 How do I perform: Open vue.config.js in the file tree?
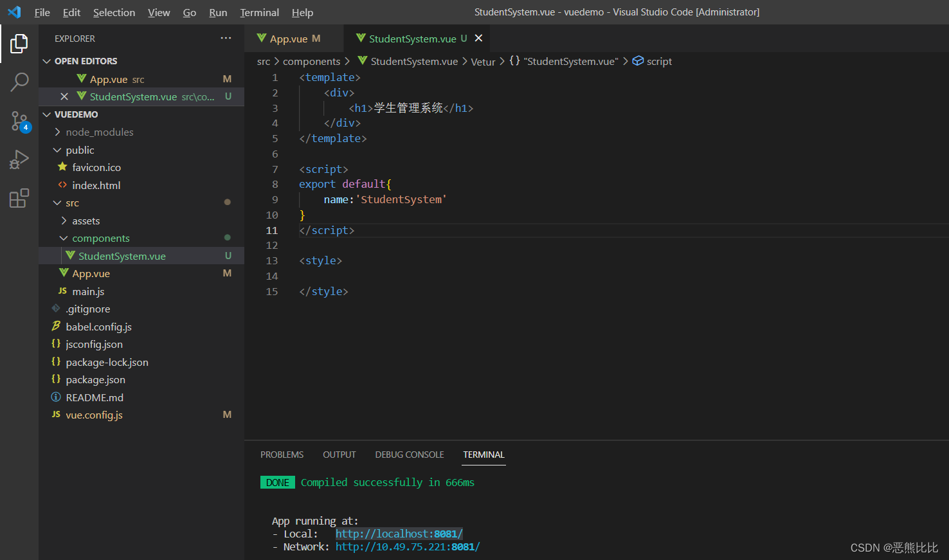click(x=141, y=415)
